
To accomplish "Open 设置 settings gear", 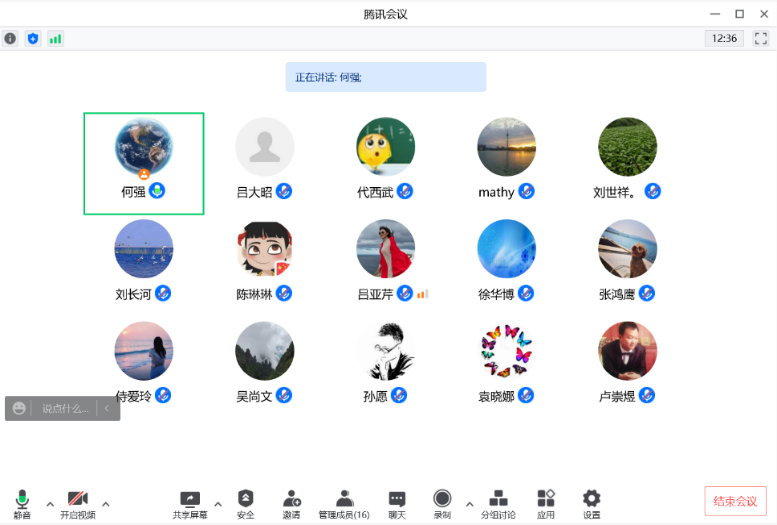I will coord(592,501).
